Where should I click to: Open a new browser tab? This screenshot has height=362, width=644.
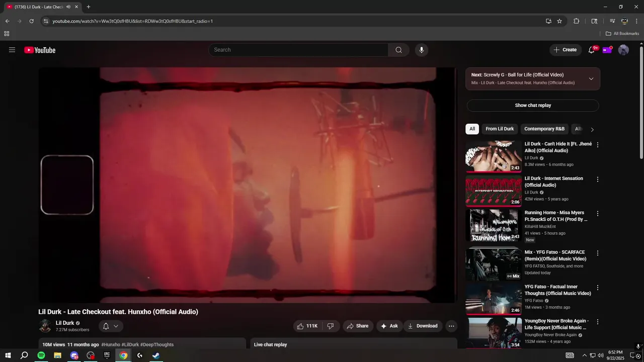[89, 7]
